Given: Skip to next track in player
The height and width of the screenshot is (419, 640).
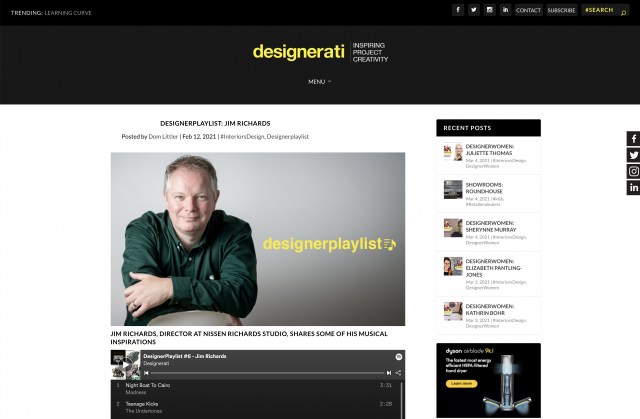Looking at the screenshot, I should [x=387, y=372].
